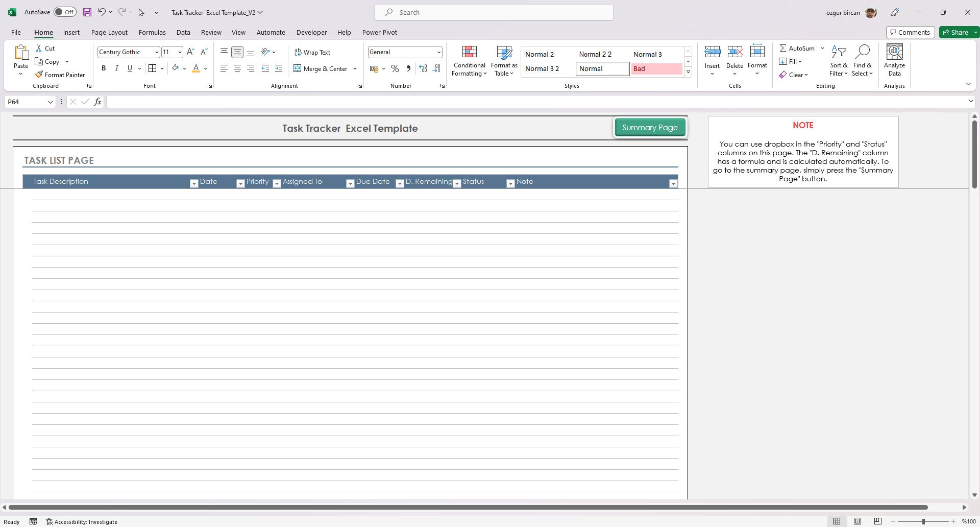
Task: Apply Format as Table
Action: click(x=503, y=60)
